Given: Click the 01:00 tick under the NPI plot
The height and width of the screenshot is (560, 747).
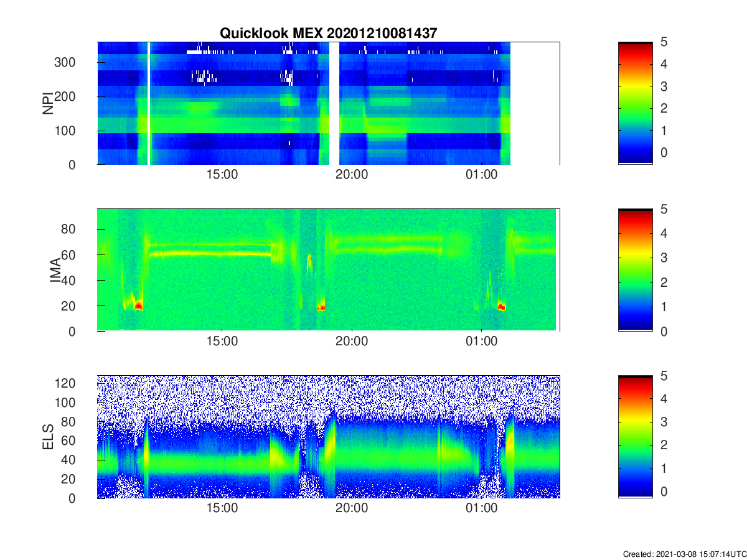Looking at the screenshot, I should (481, 175).
